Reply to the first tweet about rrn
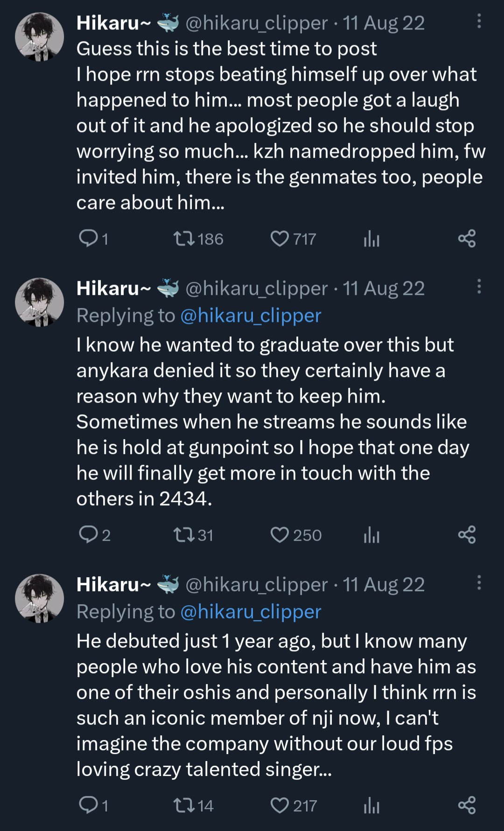 pyautogui.click(x=88, y=239)
